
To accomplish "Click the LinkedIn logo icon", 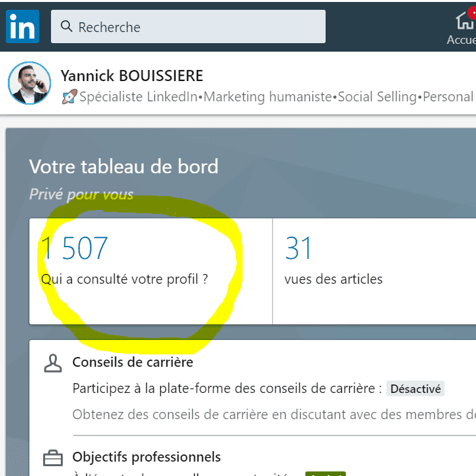I will pyautogui.click(x=22, y=26).
